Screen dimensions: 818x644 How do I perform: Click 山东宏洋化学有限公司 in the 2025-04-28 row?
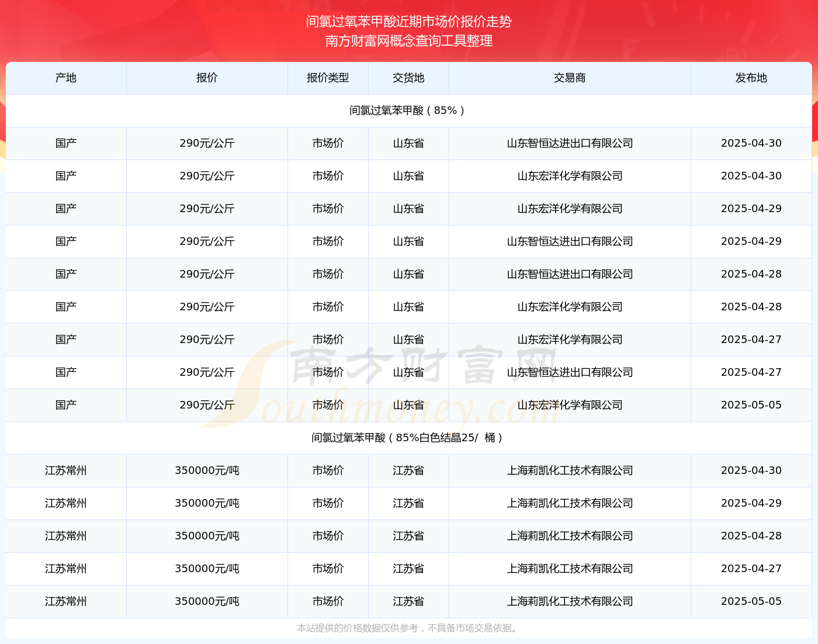(x=570, y=307)
